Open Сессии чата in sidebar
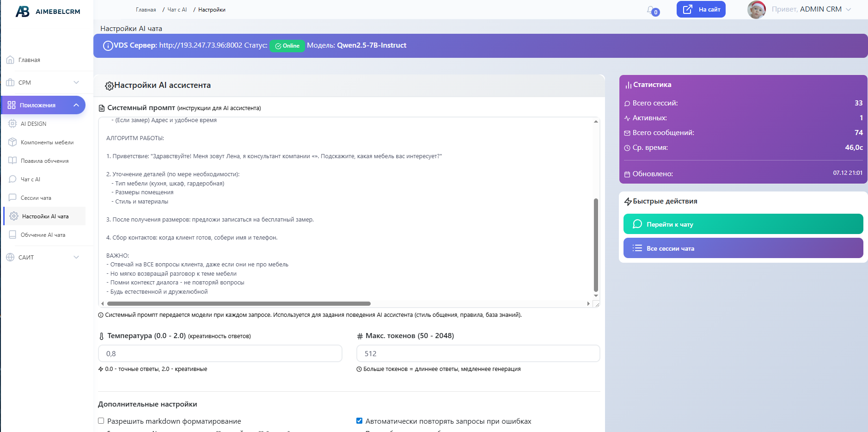 pyautogui.click(x=36, y=198)
